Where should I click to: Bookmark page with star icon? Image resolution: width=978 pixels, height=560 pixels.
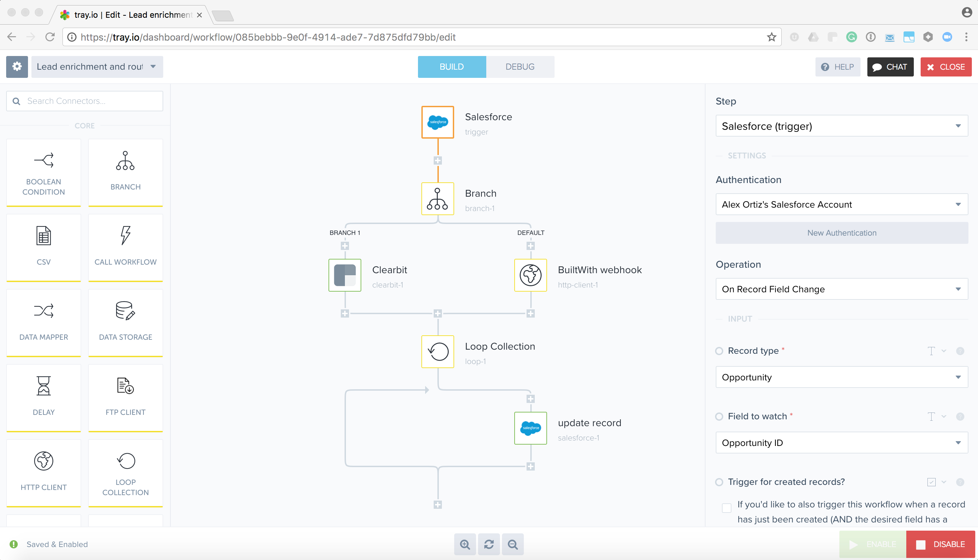pyautogui.click(x=771, y=37)
